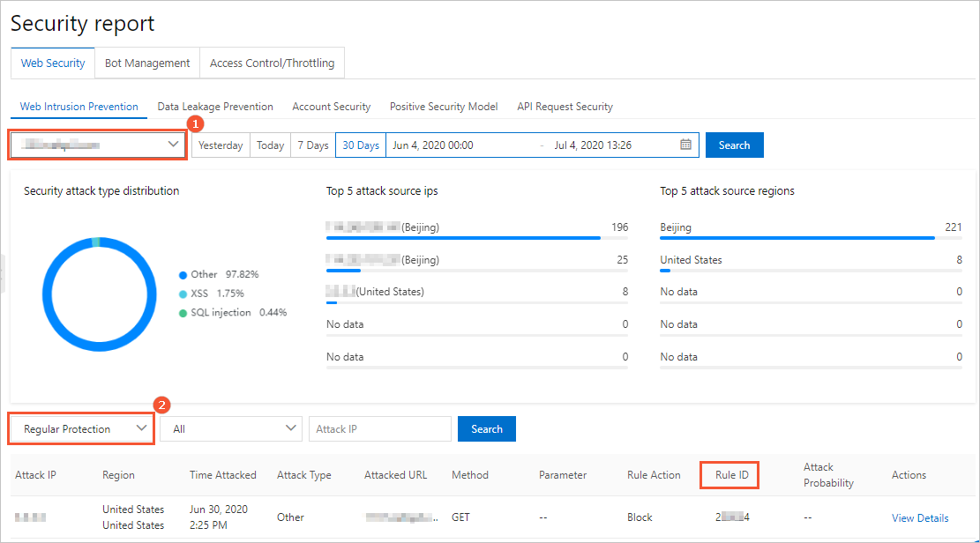Click the blurred Attack IP table cell
This screenshot has width=980, height=543.
(x=31, y=517)
